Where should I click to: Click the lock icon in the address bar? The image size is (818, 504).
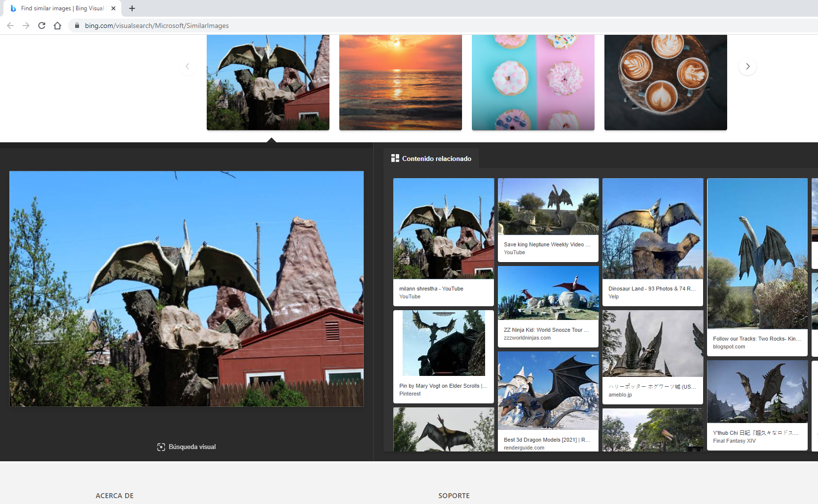click(77, 26)
